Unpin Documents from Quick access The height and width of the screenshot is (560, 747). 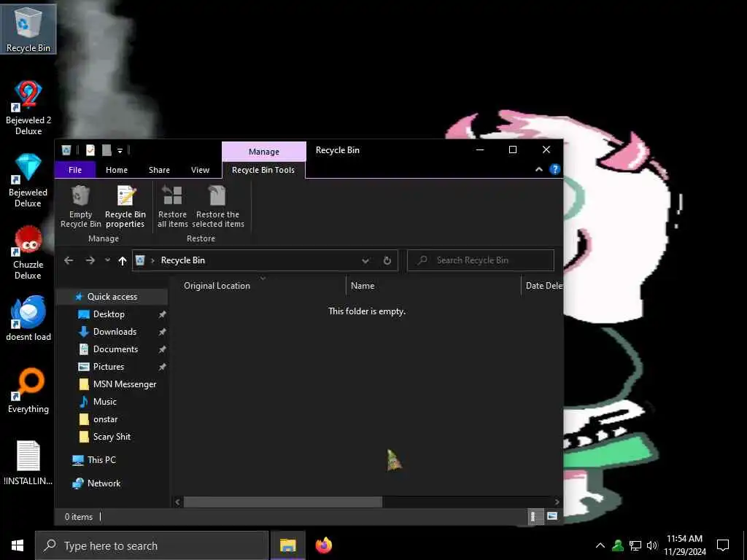click(163, 349)
